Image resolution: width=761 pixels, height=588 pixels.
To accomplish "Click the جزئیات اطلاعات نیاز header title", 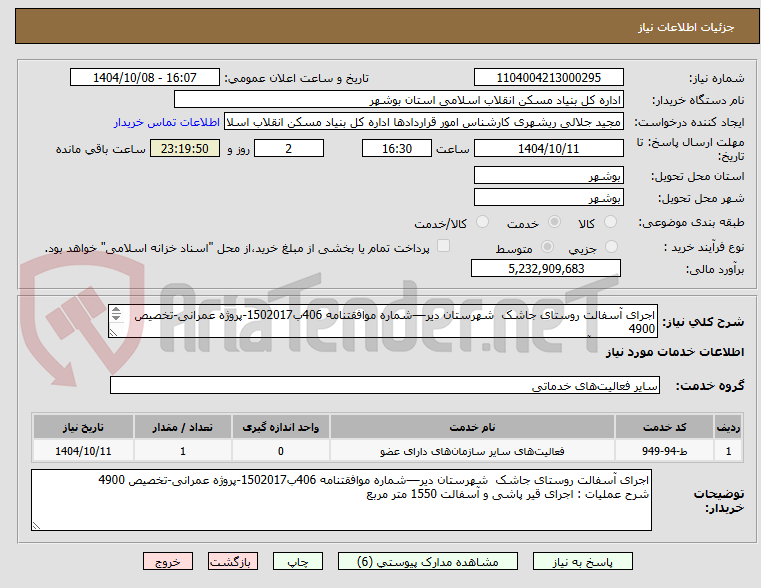I will tap(685, 27).
